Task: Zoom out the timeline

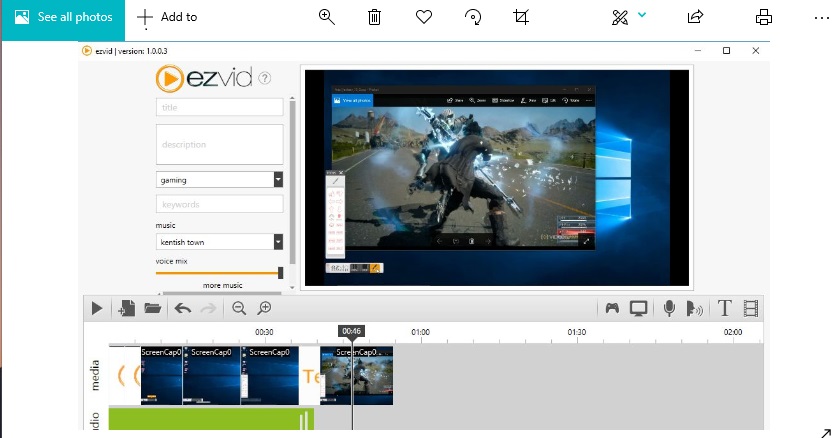Action: pyautogui.click(x=239, y=308)
